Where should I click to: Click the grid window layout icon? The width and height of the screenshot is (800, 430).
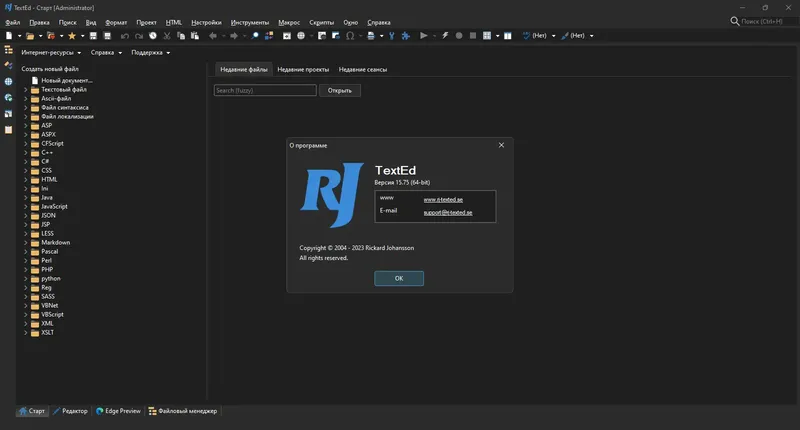[487, 36]
